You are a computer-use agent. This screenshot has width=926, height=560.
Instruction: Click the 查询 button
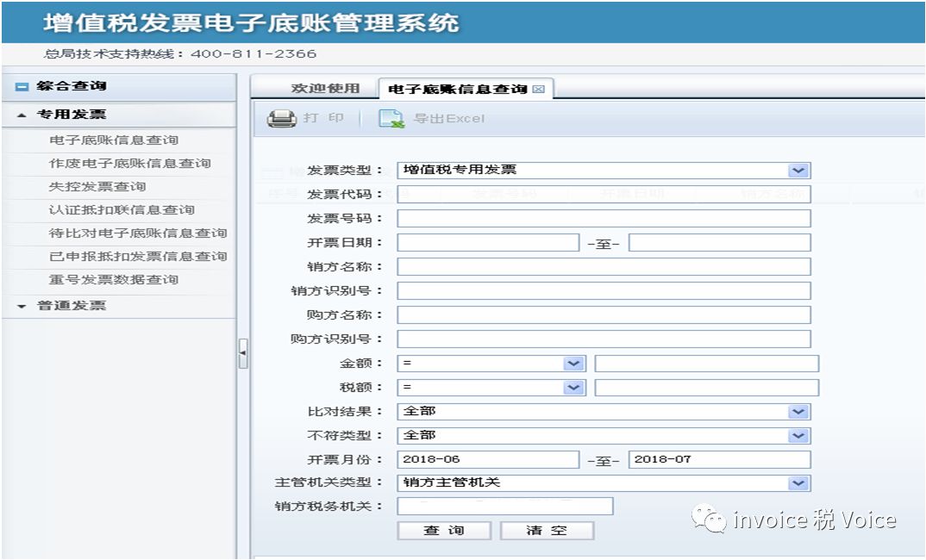coord(444,531)
